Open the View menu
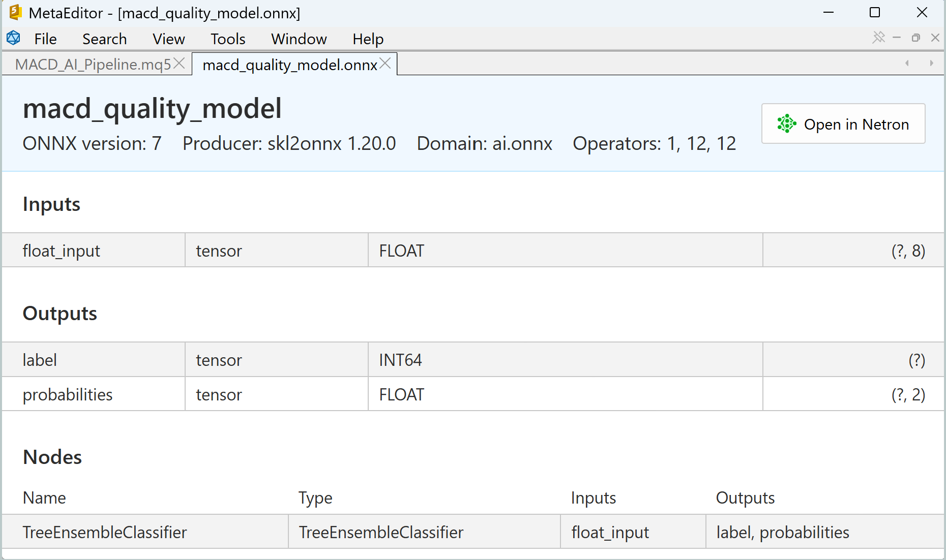The image size is (946, 560). tap(168, 39)
